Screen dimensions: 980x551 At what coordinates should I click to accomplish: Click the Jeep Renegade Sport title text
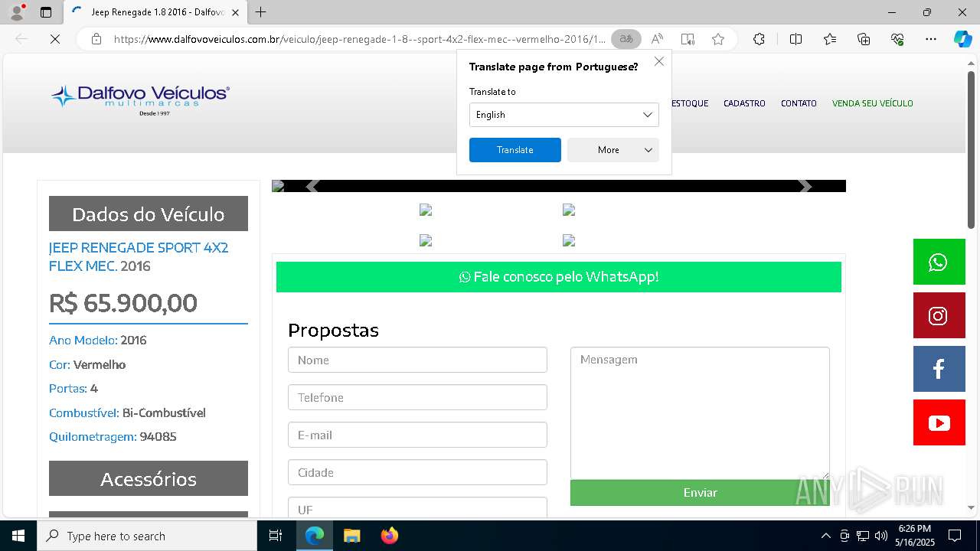point(139,257)
